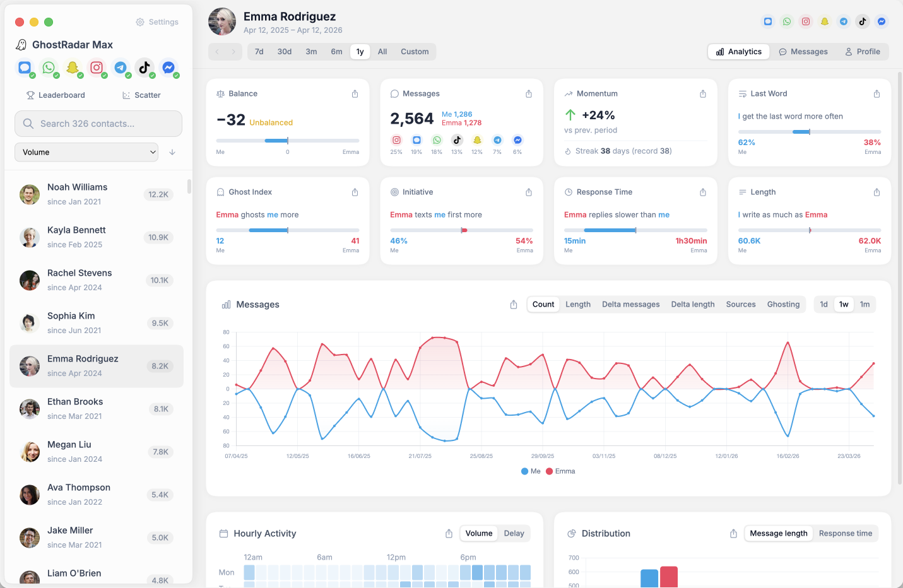This screenshot has height=588, width=903.
Task: Open the Ghosting view in the Messages chart
Action: [783, 304]
